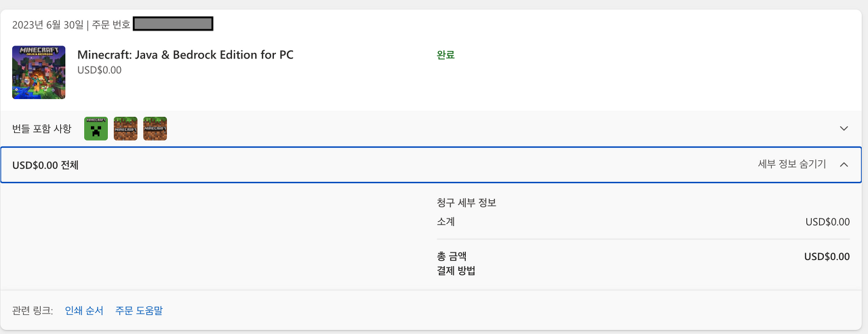This screenshot has width=868, height=334.
Task: Click the 소계 subtotal amount
Action: pyautogui.click(x=827, y=222)
